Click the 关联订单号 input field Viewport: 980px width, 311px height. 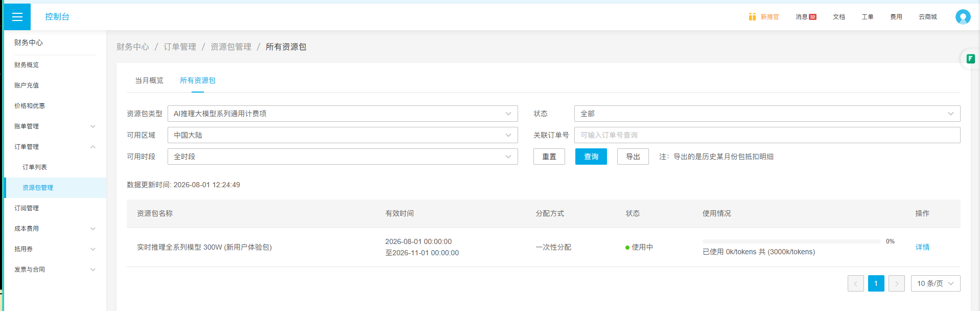[x=767, y=135]
